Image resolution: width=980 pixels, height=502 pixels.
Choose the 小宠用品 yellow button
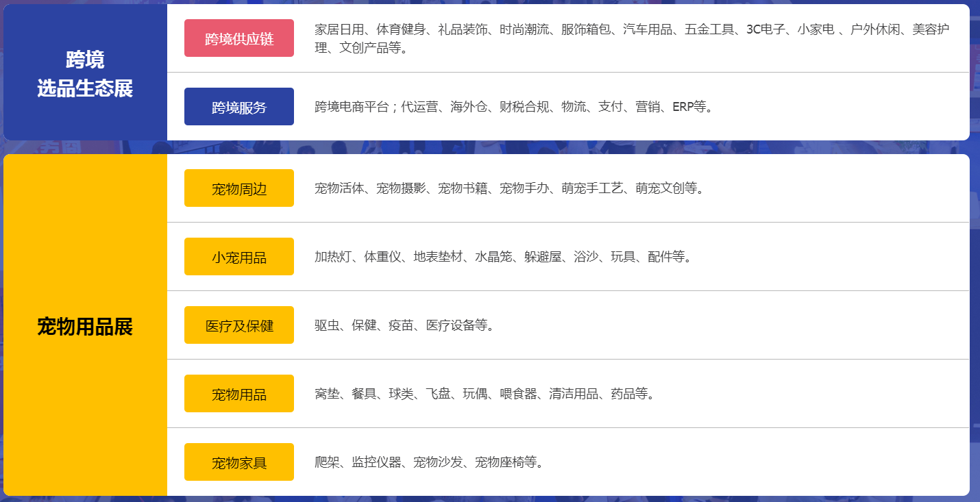point(239,257)
